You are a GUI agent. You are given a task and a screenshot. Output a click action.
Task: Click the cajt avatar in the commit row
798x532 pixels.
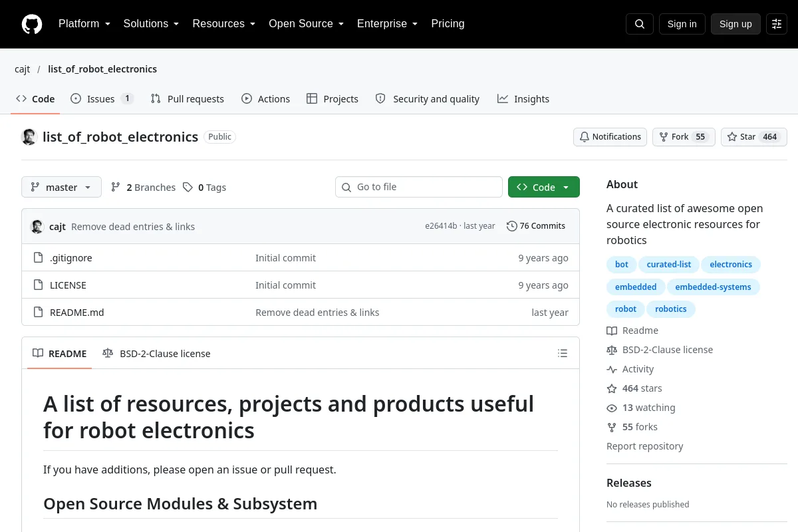click(37, 227)
